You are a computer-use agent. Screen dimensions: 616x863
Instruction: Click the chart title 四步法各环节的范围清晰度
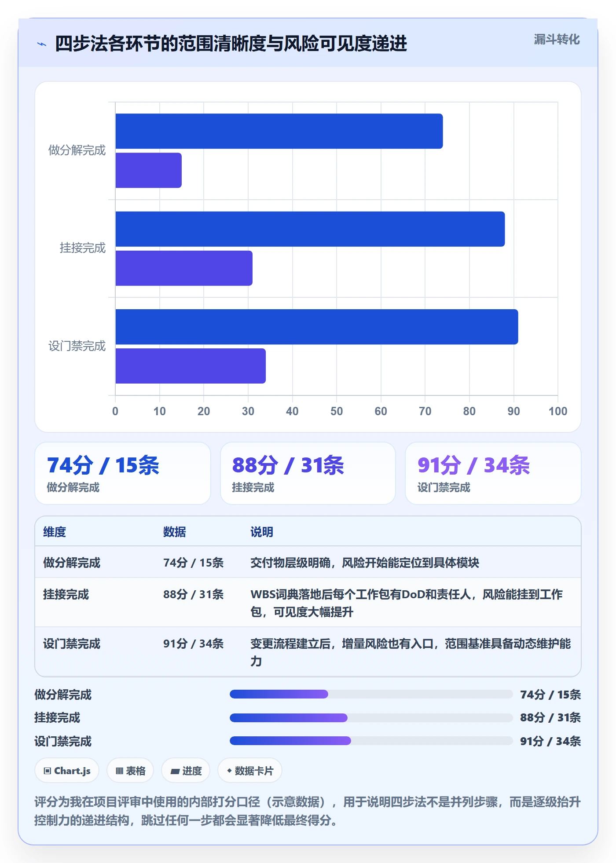point(231,44)
